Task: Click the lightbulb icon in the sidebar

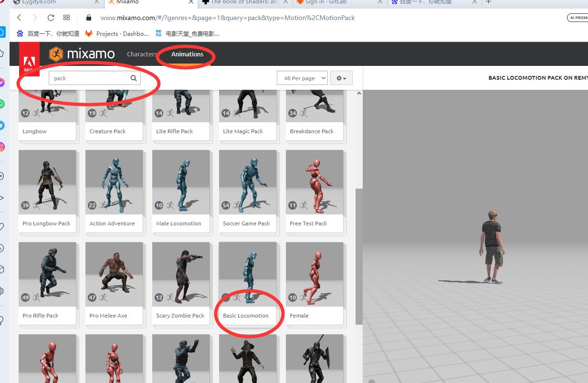Action: coord(2,319)
